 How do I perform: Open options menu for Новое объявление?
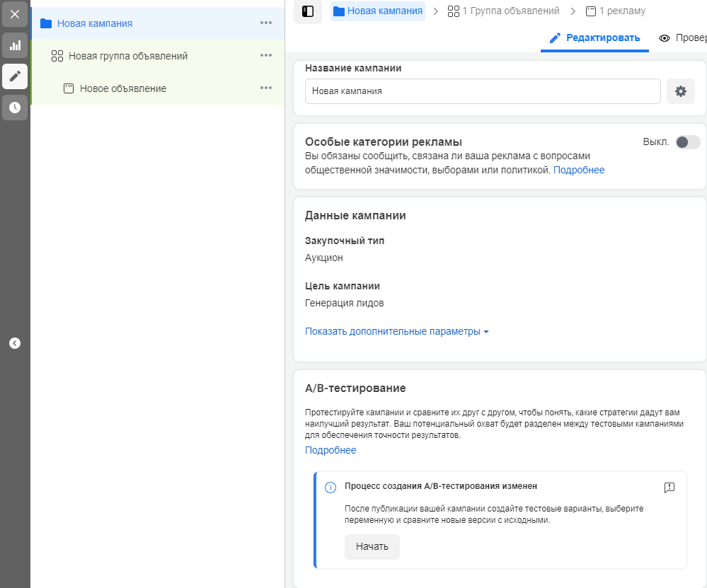(266, 88)
